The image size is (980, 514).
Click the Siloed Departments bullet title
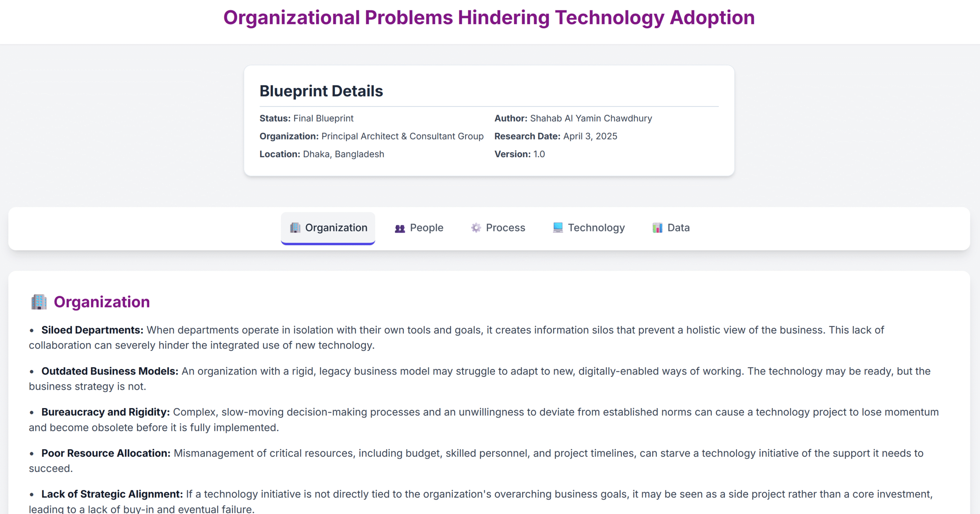[x=92, y=330]
